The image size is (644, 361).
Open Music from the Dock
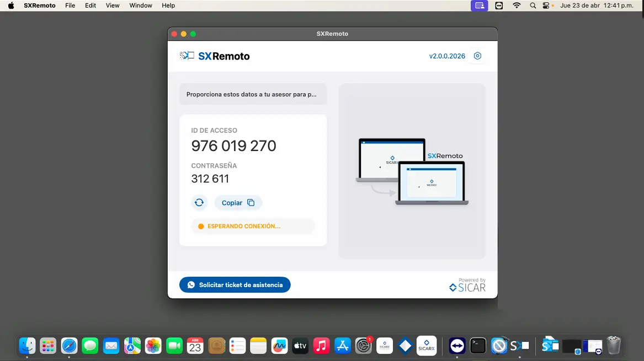pyautogui.click(x=321, y=346)
